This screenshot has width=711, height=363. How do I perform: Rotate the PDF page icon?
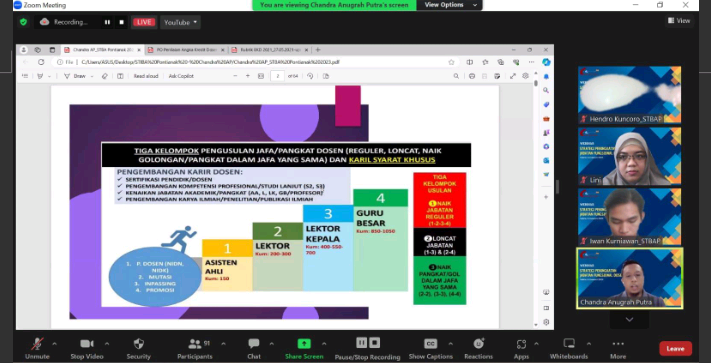310,76
